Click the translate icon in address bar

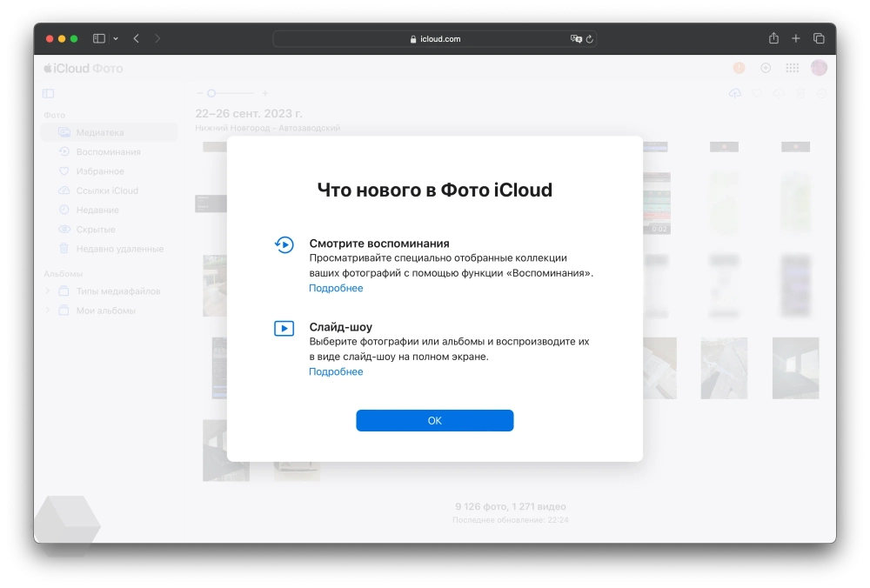pos(575,39)
